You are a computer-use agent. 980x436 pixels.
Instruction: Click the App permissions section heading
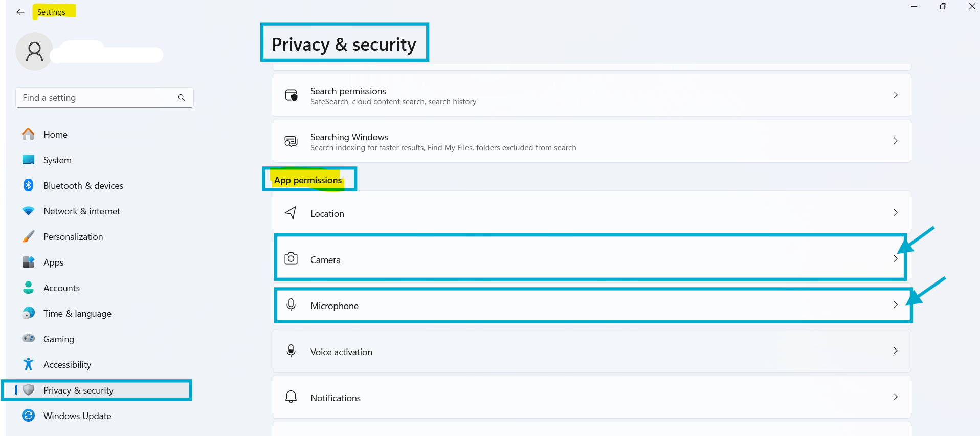coord(308,180)
